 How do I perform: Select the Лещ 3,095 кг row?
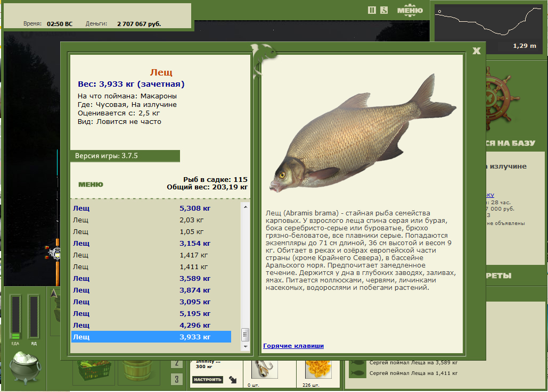151,302
